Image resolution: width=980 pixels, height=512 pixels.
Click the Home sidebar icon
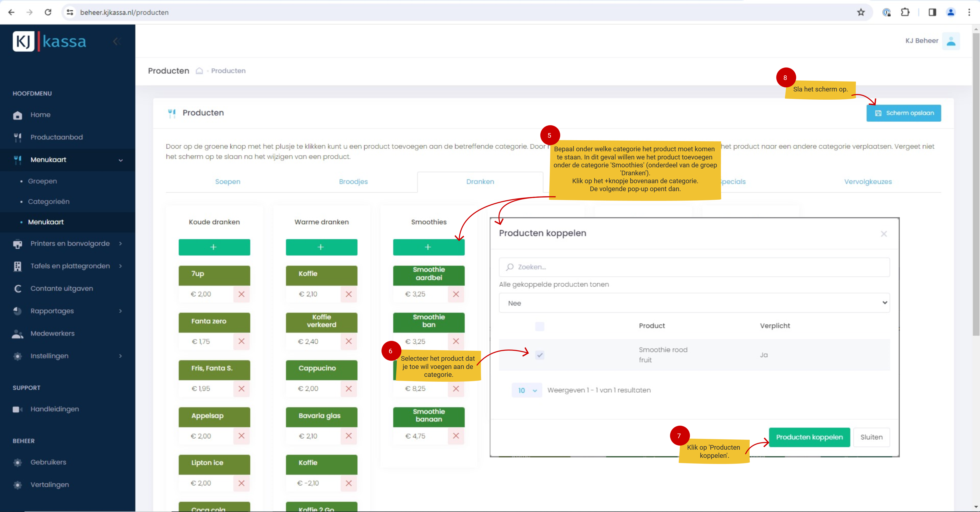click(18, 115)
